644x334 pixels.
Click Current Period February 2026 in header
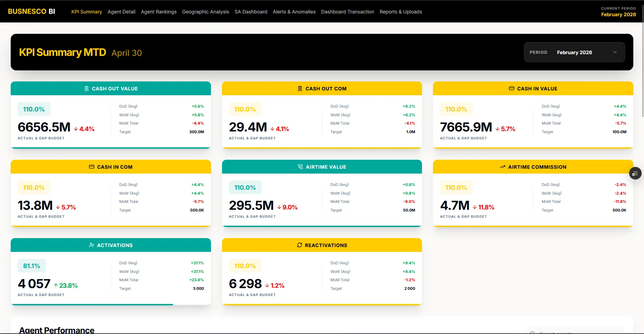tap(618, 12)
